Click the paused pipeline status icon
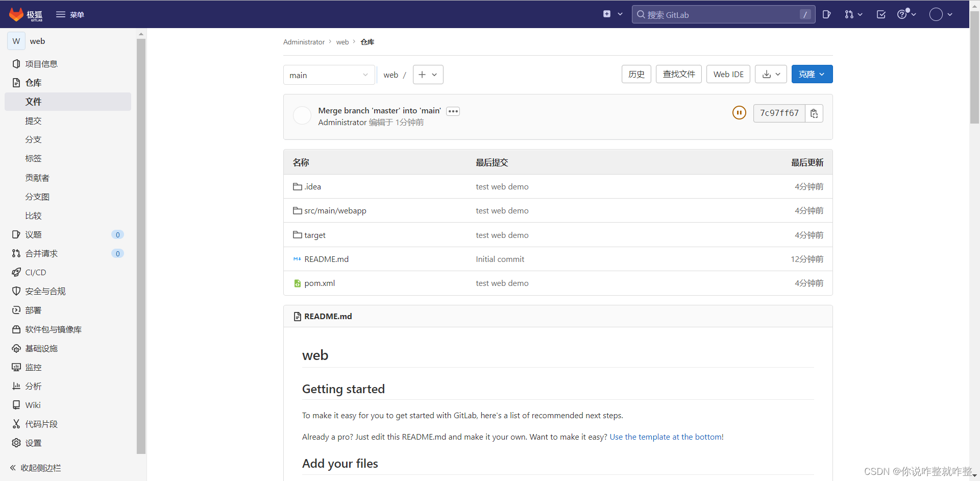This screenshot has height=481, width=980. (739, 112)
